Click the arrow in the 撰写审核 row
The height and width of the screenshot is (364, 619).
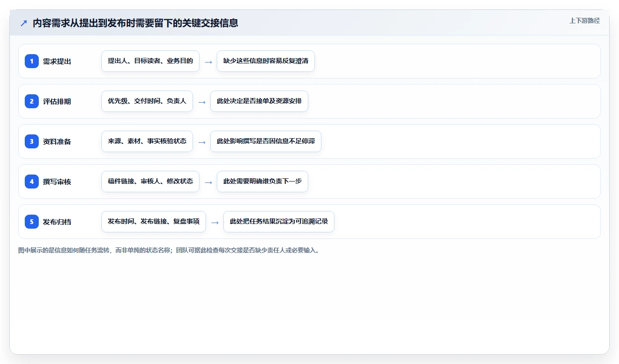208,182
